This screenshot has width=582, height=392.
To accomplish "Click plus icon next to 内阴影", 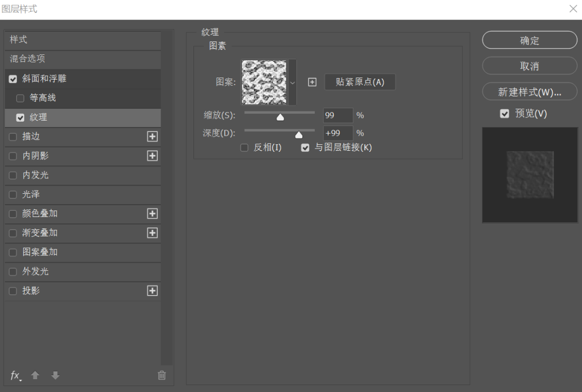I will [153, 156].
